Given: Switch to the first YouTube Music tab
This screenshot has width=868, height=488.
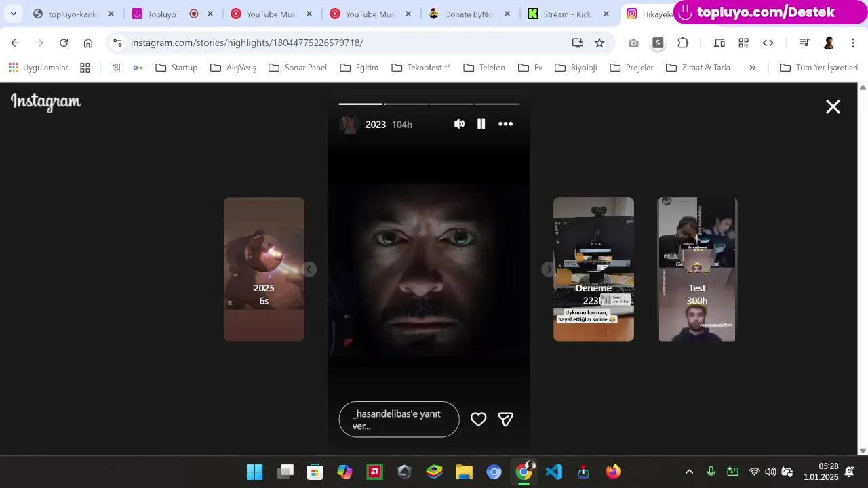Looking at the screenshot, I should coord(271,14).
